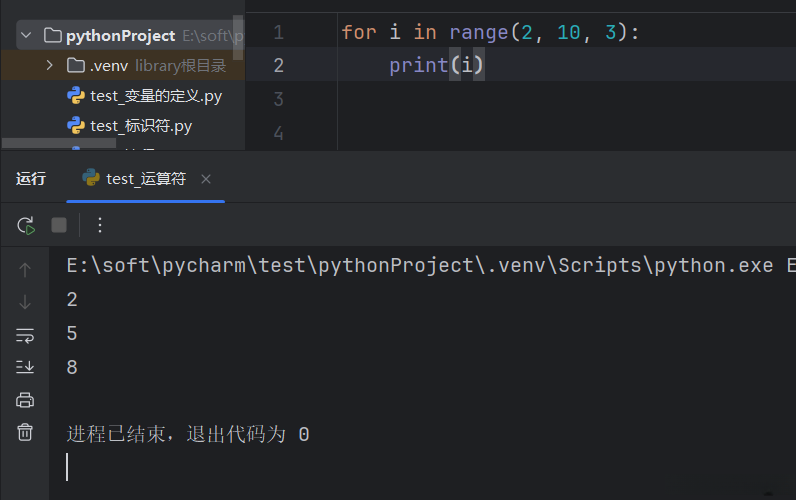Expand the .venv folder chevron
Viewport: 796px width, 500px height.
pyautogui.click(x=49, y=66)
